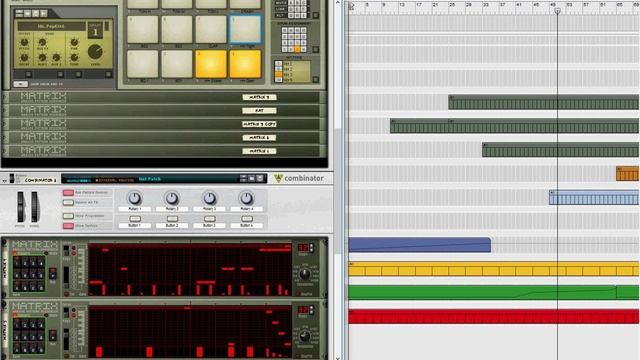Click the Kong drum Level knob

click(95, 52)
